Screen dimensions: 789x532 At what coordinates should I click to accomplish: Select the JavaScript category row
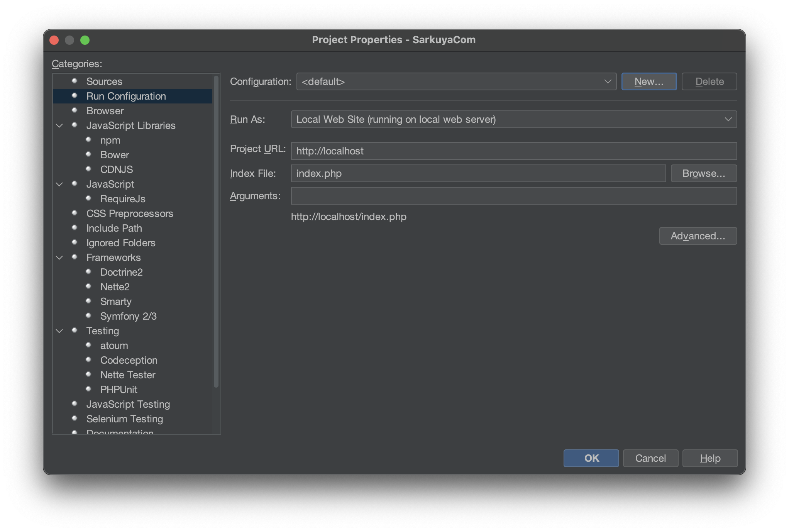(x=110, y=184)
